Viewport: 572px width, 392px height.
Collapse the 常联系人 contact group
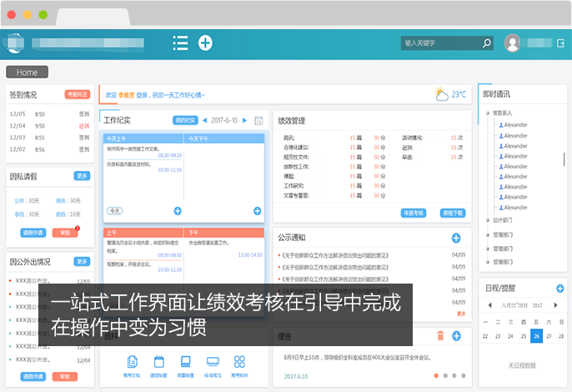tap(487, 113)
